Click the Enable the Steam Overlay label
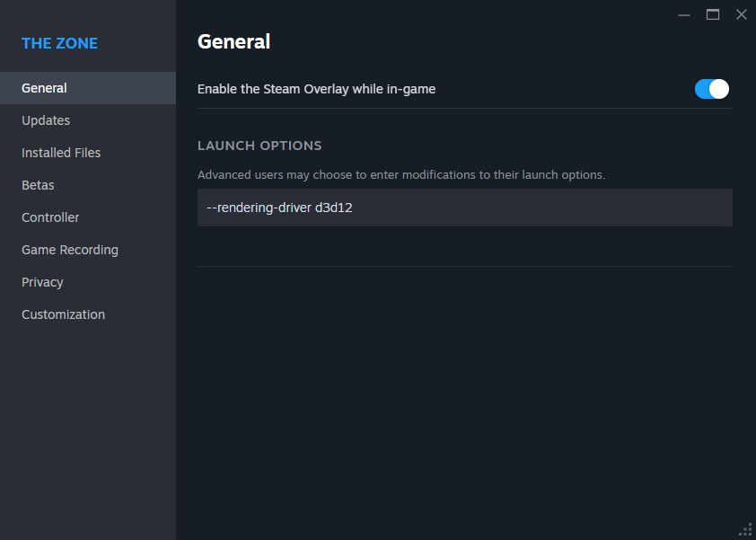 pyautogui.click(x=316, y=89)
